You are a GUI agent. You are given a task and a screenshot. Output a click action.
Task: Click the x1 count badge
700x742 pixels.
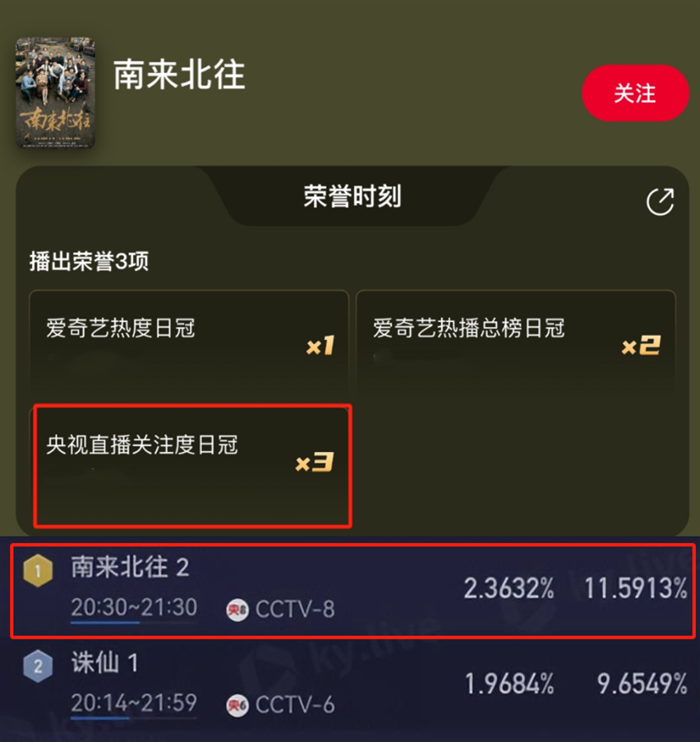[320, 345]
